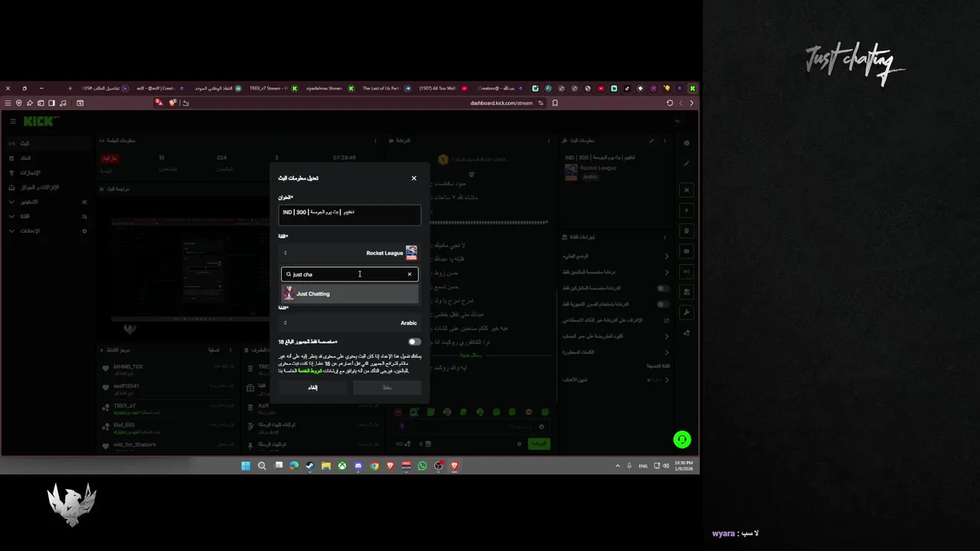Screen dimensions: 980x551
Task: Click the music note icon in browser toolbar
Action: coord(63,103)
